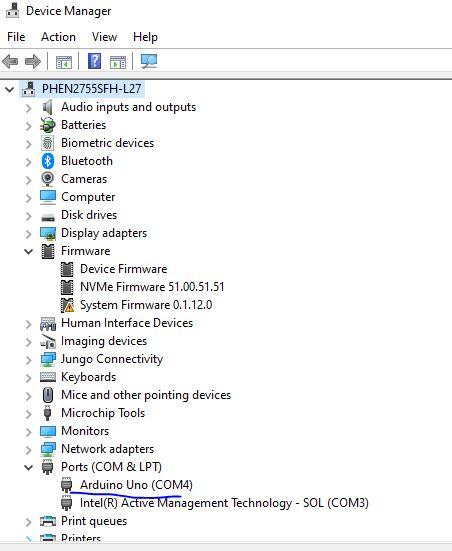This screenshot has height=551, width=452.
Task: Select Arduino Uno (COM4) device
Action: click(x=136, y=485)
